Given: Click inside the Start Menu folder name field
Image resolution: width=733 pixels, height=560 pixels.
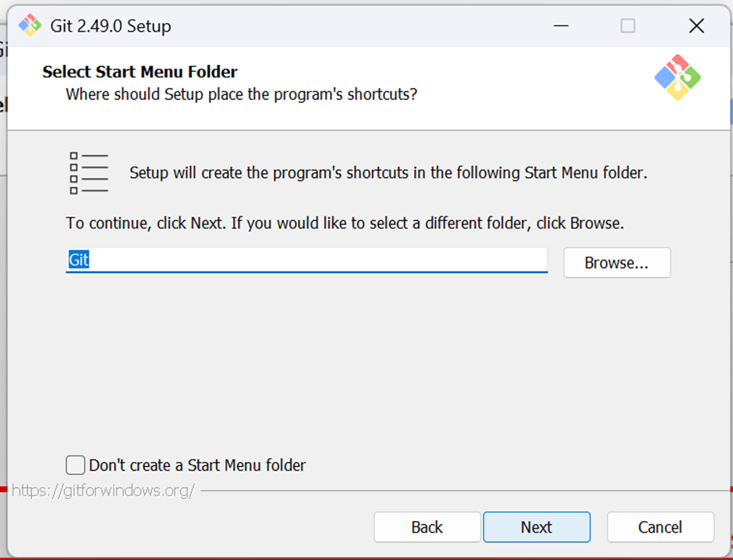Looking at the screenshot, I should [306, 260].
